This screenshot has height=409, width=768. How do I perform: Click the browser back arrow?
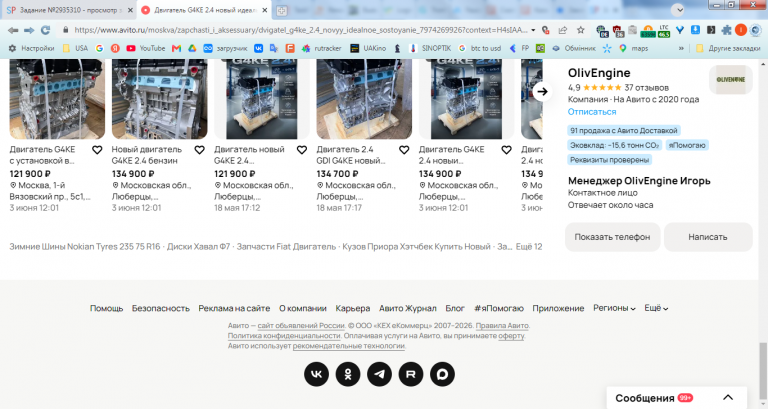click(x=13, y=30)
